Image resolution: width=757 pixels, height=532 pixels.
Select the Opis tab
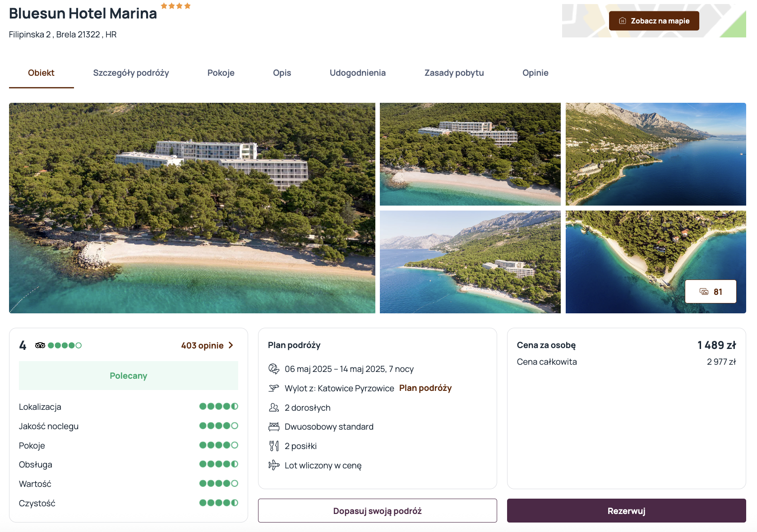point(282,73)
